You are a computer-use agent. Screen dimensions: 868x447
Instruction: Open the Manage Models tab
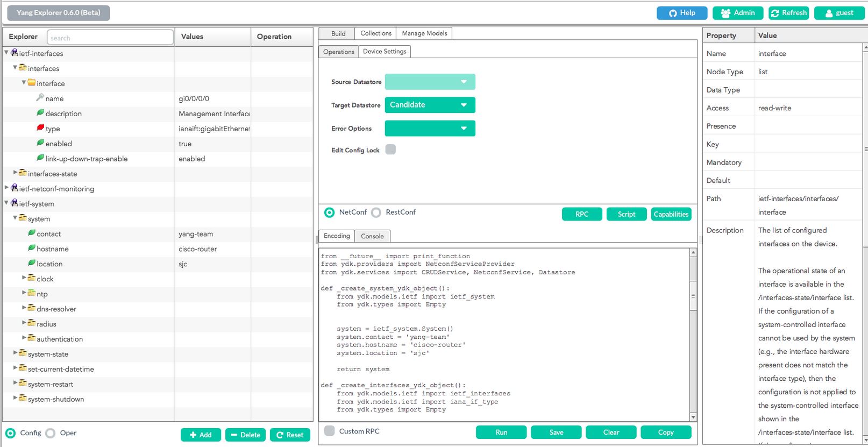tap(424, 33)
